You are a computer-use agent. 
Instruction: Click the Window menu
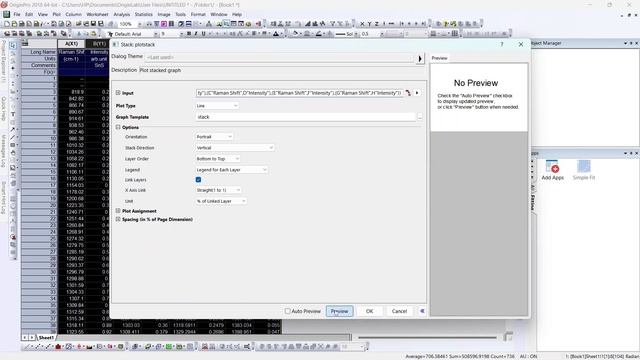coord(219,14)
